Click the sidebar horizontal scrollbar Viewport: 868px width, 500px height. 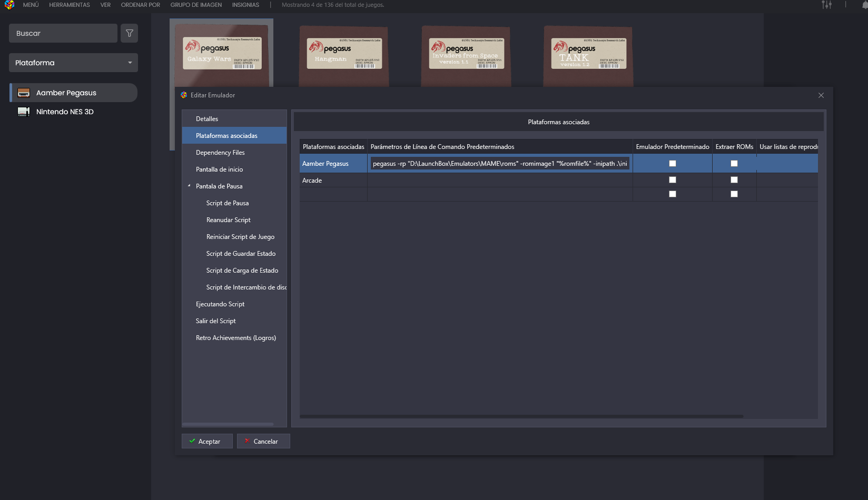(x=228, y=424)
